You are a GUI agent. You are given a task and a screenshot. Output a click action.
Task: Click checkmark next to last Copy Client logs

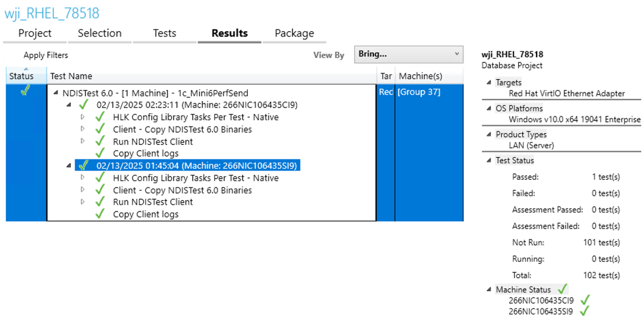pyautogui.click(x=100, y=214)
